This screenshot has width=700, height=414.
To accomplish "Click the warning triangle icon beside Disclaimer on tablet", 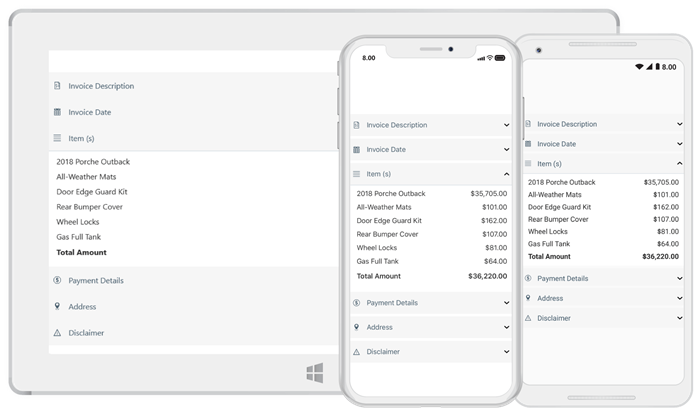I will coord(57,332).
